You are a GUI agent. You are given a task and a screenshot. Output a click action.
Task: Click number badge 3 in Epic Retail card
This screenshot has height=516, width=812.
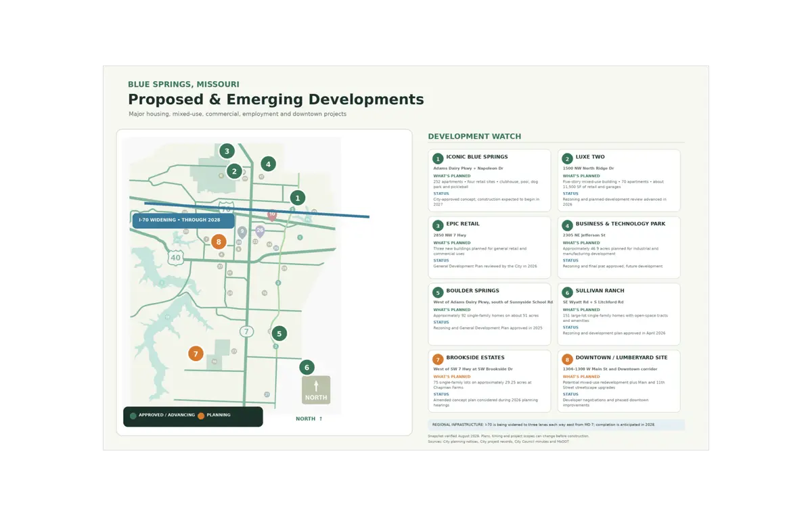tap(438, 226)
